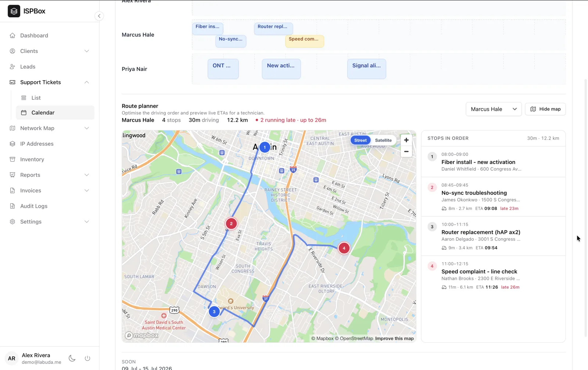Image resolution: width=588 pixels, height=370 pixels.
Task: Open Marcus Hale's Fiber ins... event
Action: [208, 29]
